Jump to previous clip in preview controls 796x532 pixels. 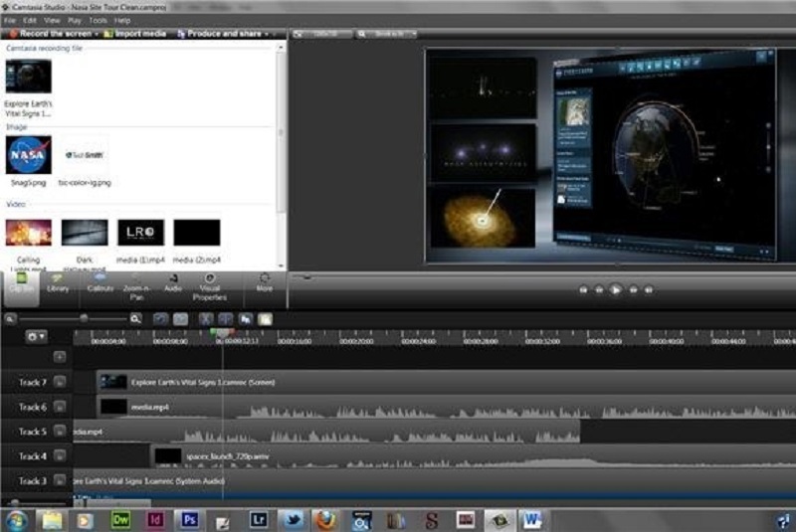click(583, 290)
